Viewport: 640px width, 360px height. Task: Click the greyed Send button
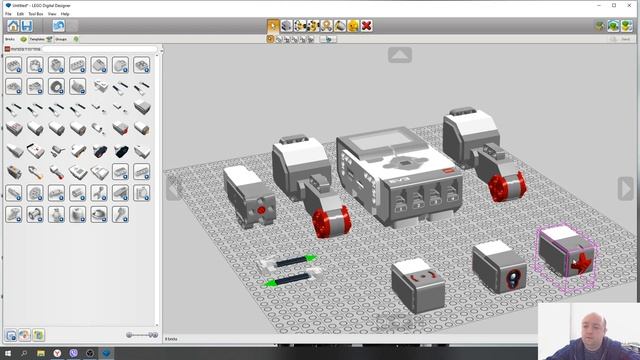click(622, 39)
